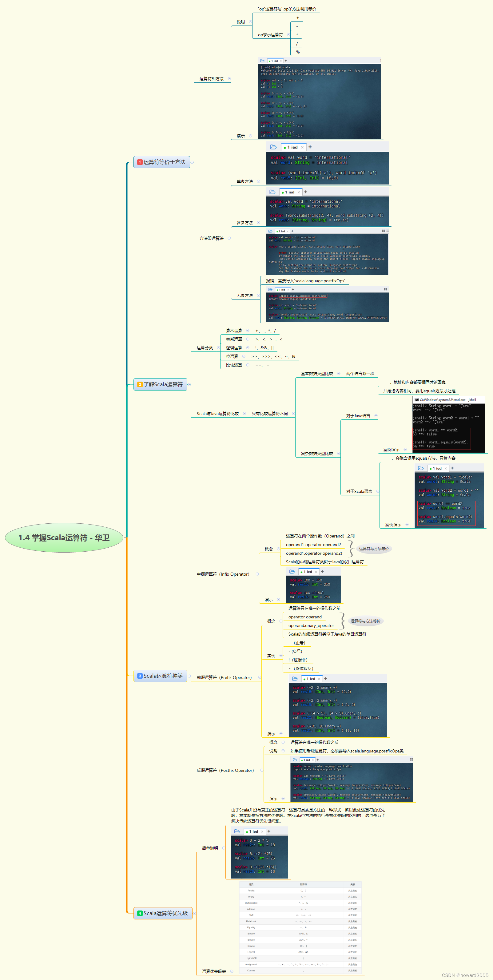Close the '1 ied' tab in the unary_+ terminal
Image resolution: width=493 pixels, height=980 pixels.
pyautogui.click(x=319, y=679)
